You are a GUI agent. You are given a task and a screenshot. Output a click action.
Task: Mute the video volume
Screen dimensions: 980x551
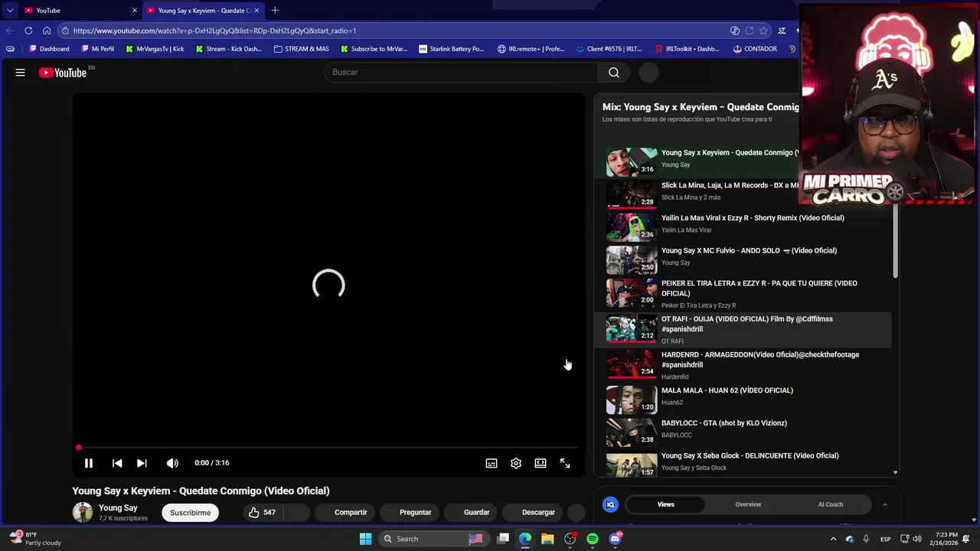pos(172,463)
